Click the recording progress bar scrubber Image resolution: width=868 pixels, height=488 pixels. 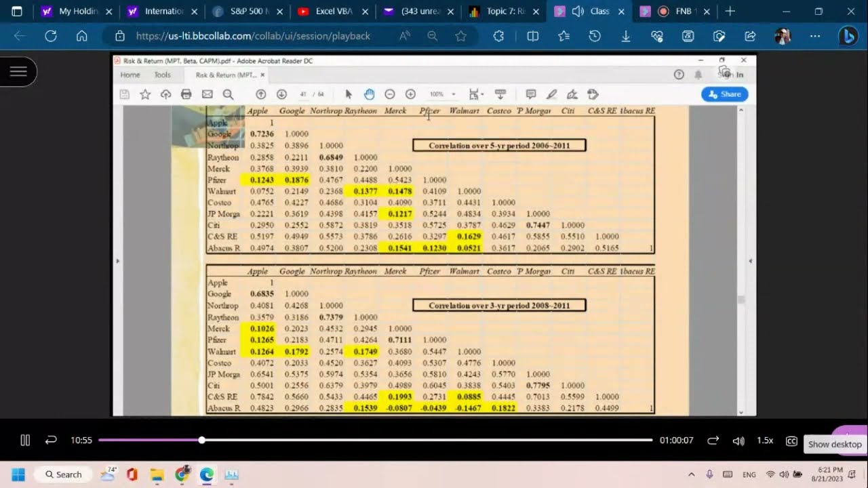pos(201,441)
